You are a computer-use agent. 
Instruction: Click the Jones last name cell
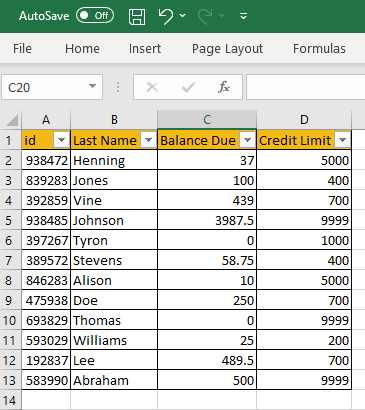pos(114,180)
